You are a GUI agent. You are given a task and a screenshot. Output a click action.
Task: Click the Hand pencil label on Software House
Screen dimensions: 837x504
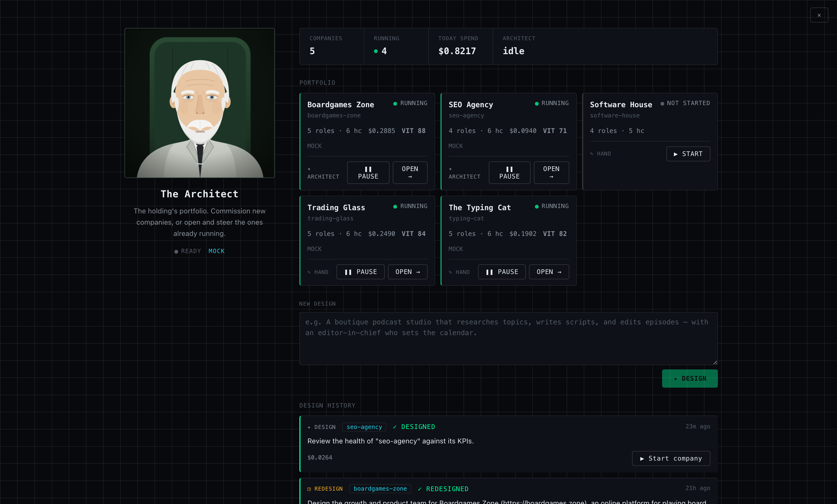(x=600, y=154)
